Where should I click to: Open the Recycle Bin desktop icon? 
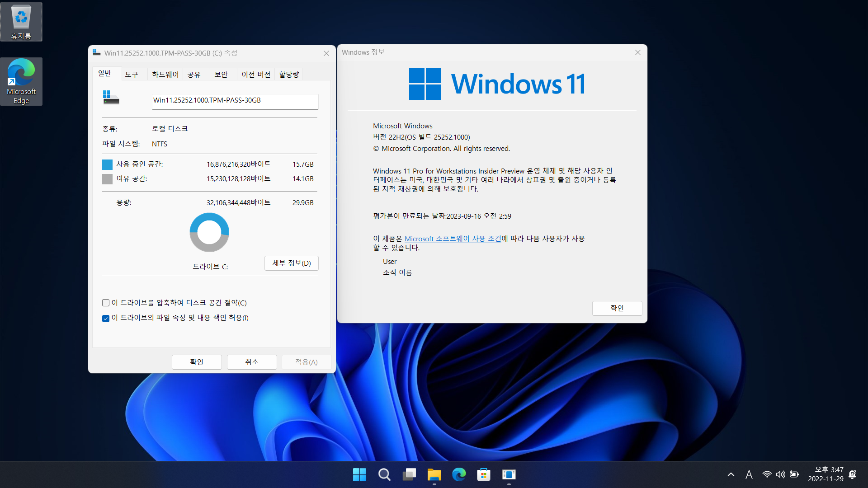[x=21, y=22]
